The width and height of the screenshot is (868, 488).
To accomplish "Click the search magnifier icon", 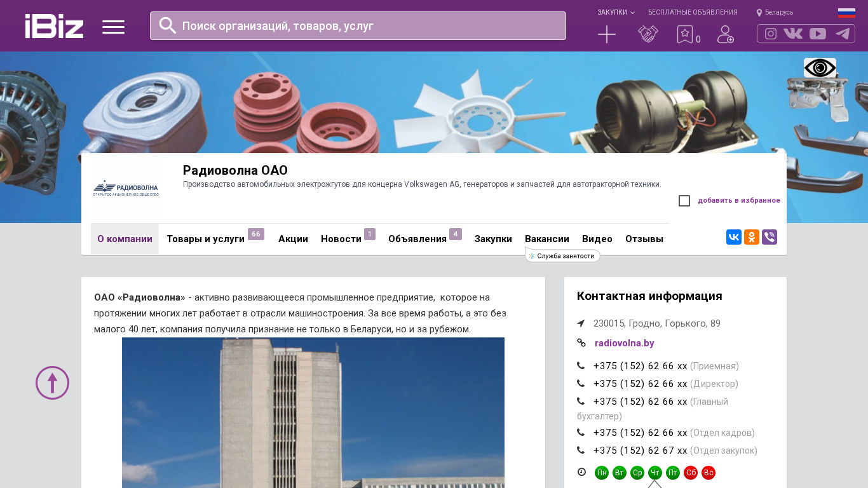I will (168, 25).
